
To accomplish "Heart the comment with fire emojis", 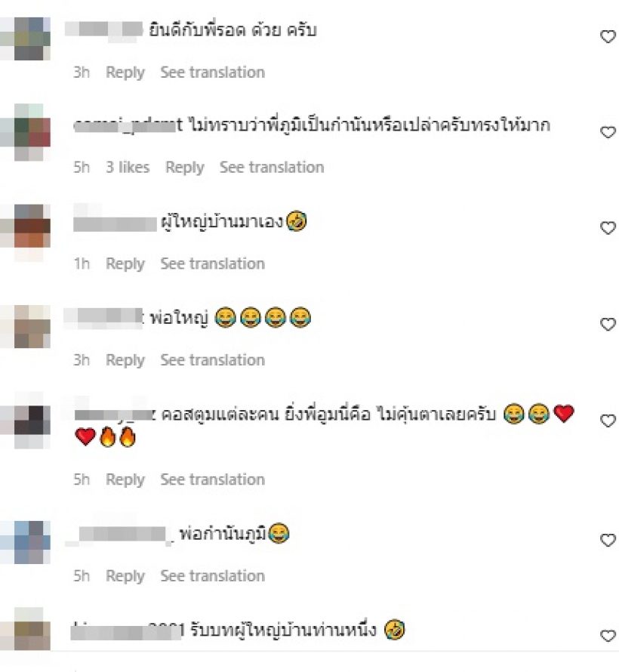I will click(608, 421).
